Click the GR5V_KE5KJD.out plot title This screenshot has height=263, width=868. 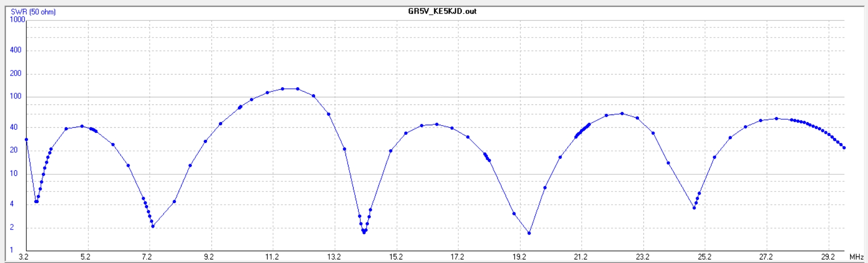click(442, 11)
